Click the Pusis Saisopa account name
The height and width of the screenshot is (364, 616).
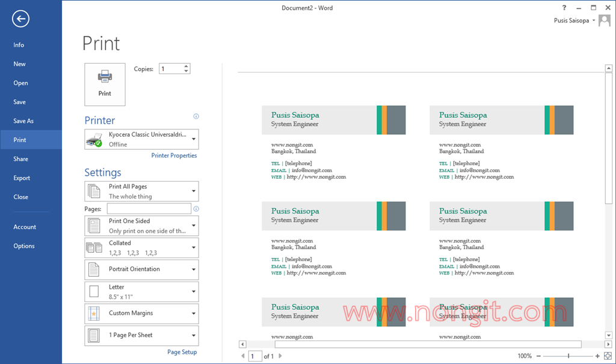pos(571,20)
